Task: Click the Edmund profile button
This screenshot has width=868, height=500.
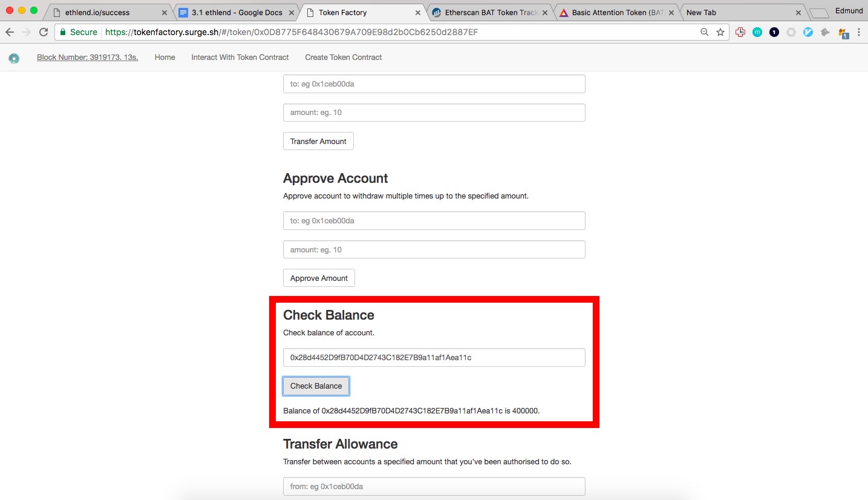Action: click(x=848, y=10)
